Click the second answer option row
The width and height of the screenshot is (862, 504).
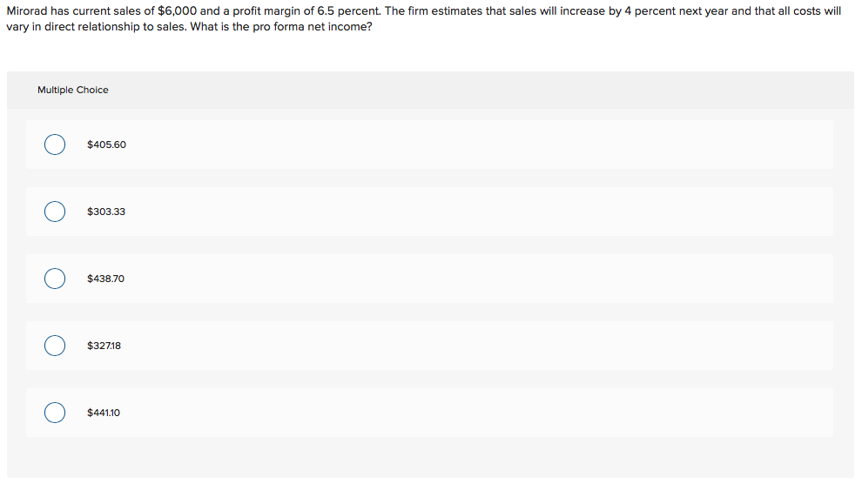click(430, 211)
